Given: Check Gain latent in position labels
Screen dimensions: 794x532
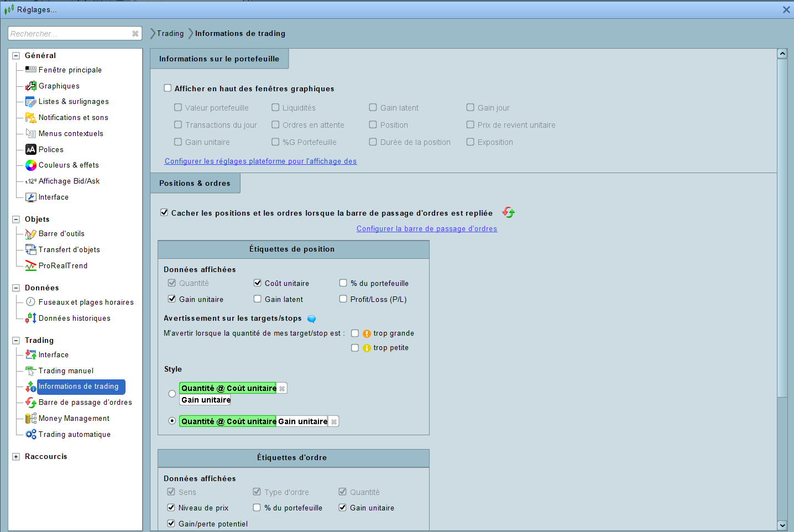Looking at the screenshot, I should pyautogui.click(x=258, y=299).
